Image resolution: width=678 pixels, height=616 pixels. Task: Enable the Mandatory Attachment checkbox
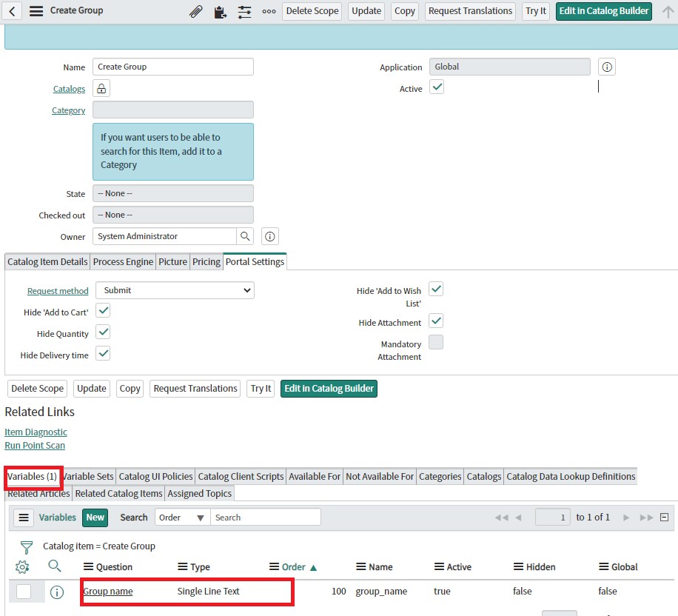(437, 342)
